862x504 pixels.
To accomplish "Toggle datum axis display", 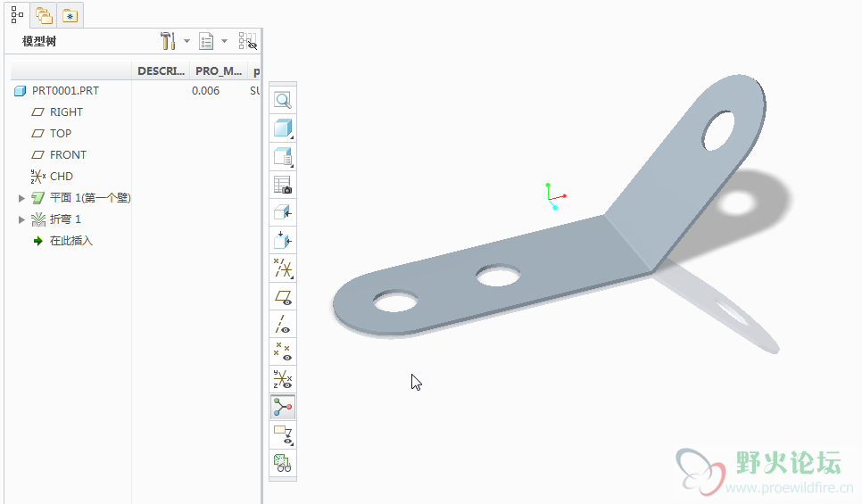I will point(283,325).
